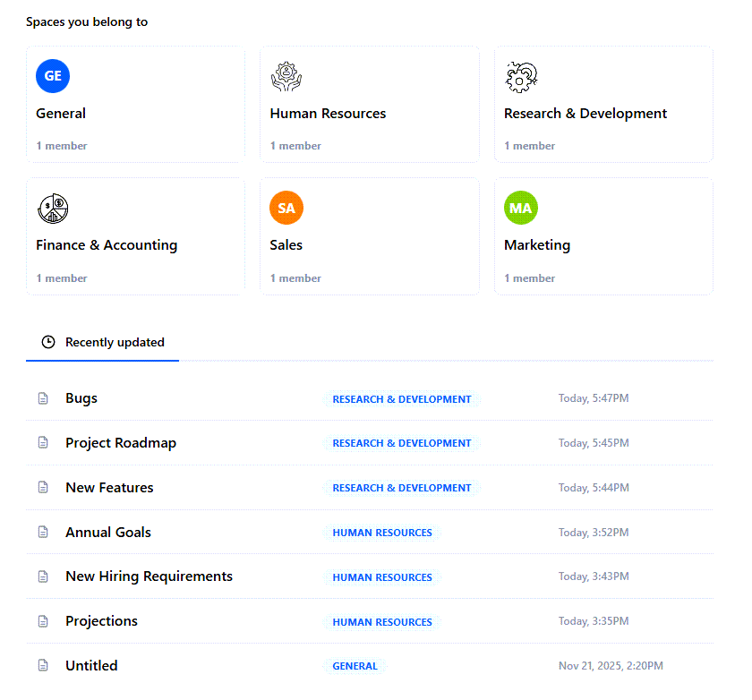Click the HUMAN RESOURCES badge on Annual Goals row
Viewport: 752px width, 700px height.
point(382,533)
